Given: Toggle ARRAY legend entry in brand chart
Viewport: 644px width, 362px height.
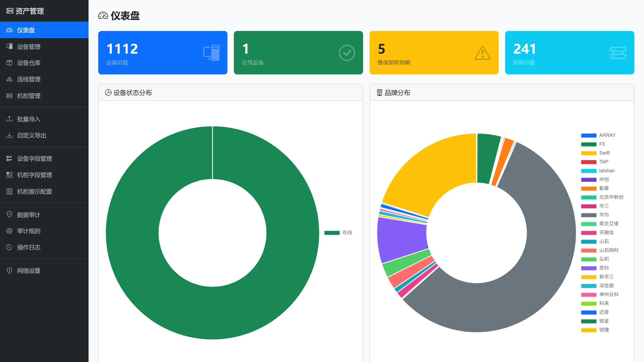Looking at the screenshot, I should coord(598,135).
